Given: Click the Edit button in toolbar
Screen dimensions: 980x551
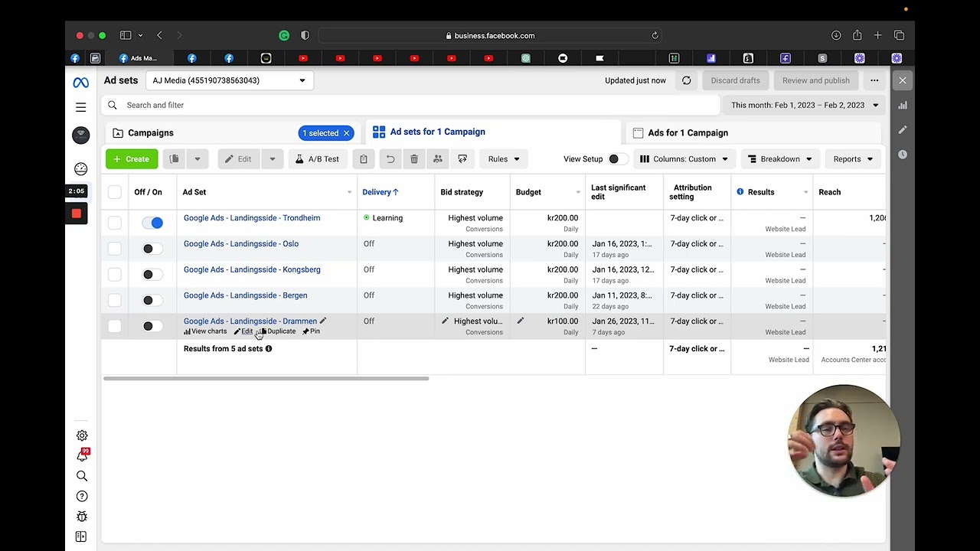Looking at the screenshot, I should (239, 159).
